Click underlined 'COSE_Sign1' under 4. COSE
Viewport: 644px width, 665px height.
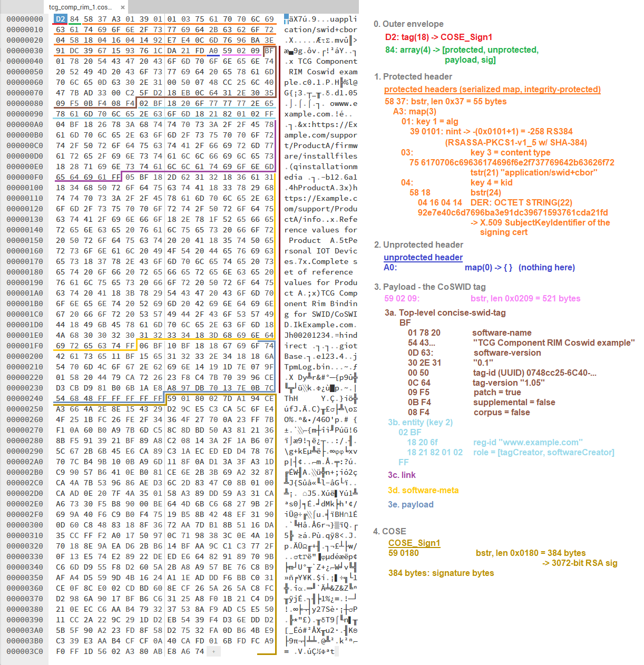coord(414,543)
